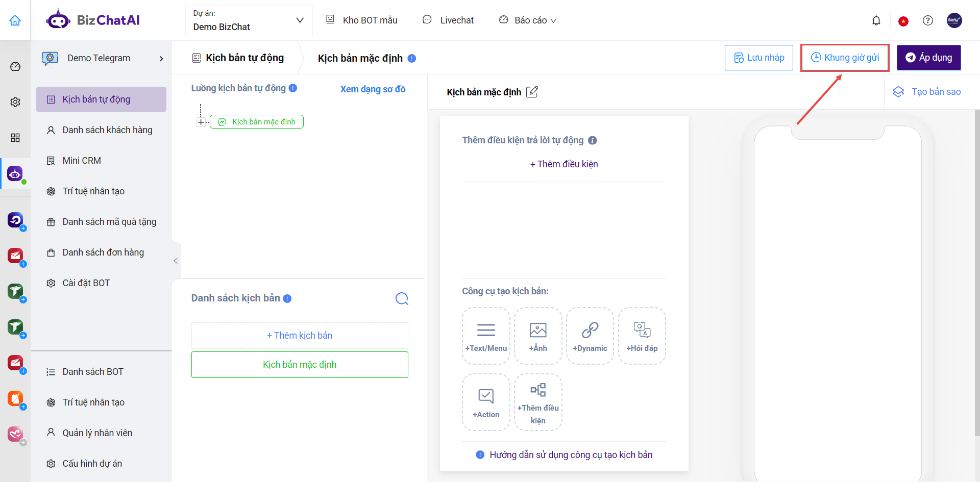Select the Kịch bản mặc định tree node
Screen dimensions: 980x482
click(257, 122)
